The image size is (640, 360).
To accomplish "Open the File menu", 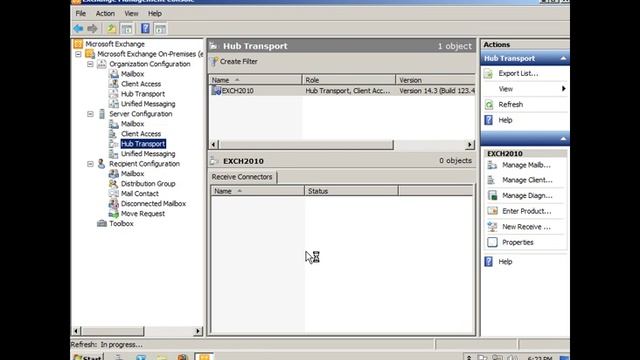I will pos(81,13).
